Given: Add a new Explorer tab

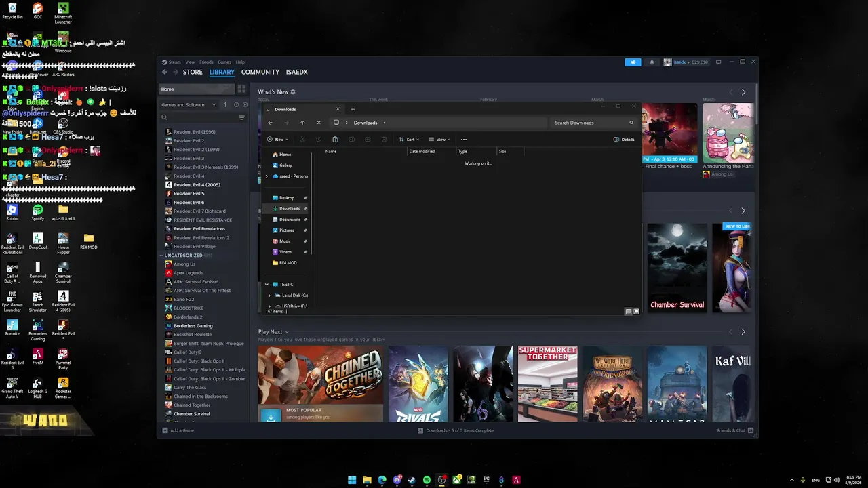Looking at the screenshot, I should (353, 109).
